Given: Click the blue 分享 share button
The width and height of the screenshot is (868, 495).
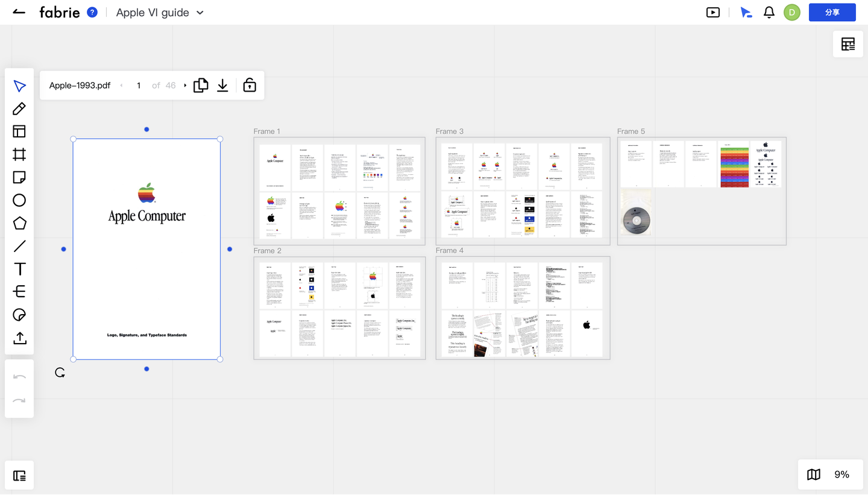Looking at the screenshot, I should pyautogui.click(x=832, y=12).
